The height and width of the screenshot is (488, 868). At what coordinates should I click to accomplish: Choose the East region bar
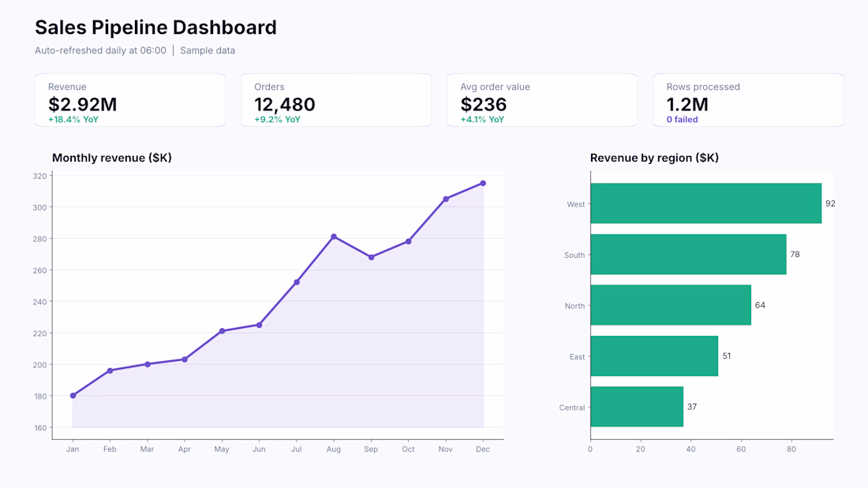point(654,356)
